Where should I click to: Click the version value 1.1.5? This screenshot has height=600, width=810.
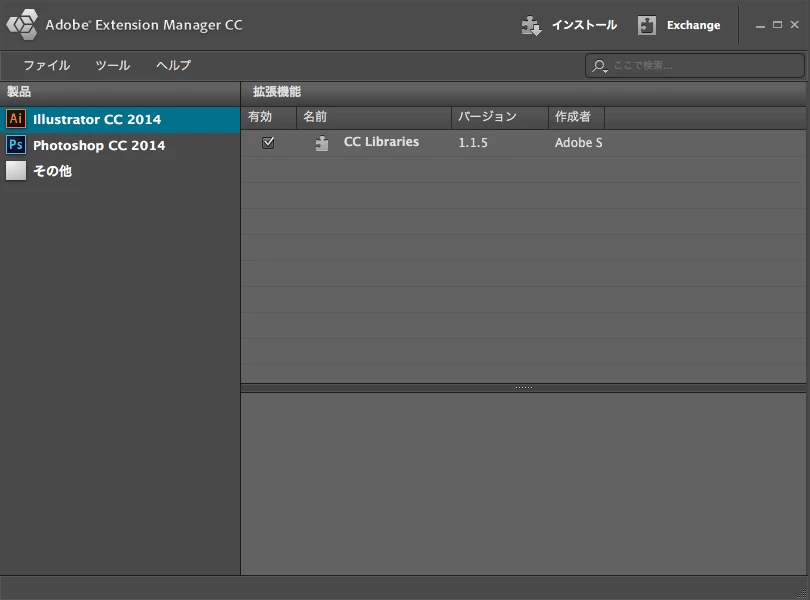tap(473, 143)
